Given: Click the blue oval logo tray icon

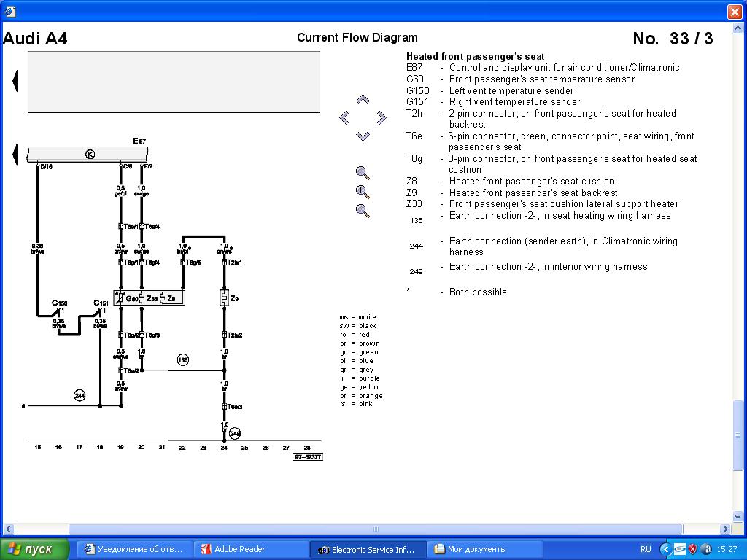Looking at the screenshot, I should click(x=679, y=549).
